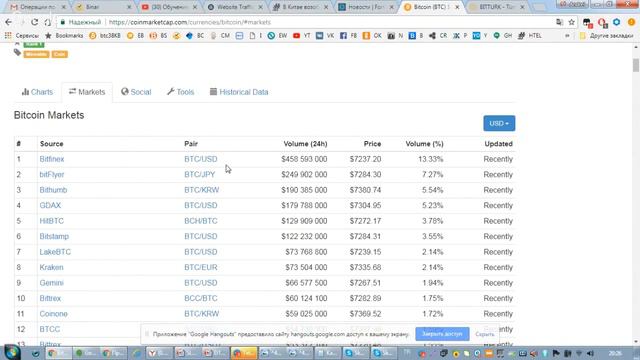This screenshot has width=640, height=360.
Task: Go back using the browser back arrow
Action: click(9, 22)
